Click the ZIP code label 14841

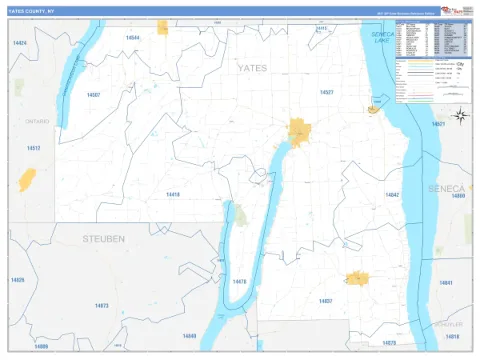coord(446,283)
